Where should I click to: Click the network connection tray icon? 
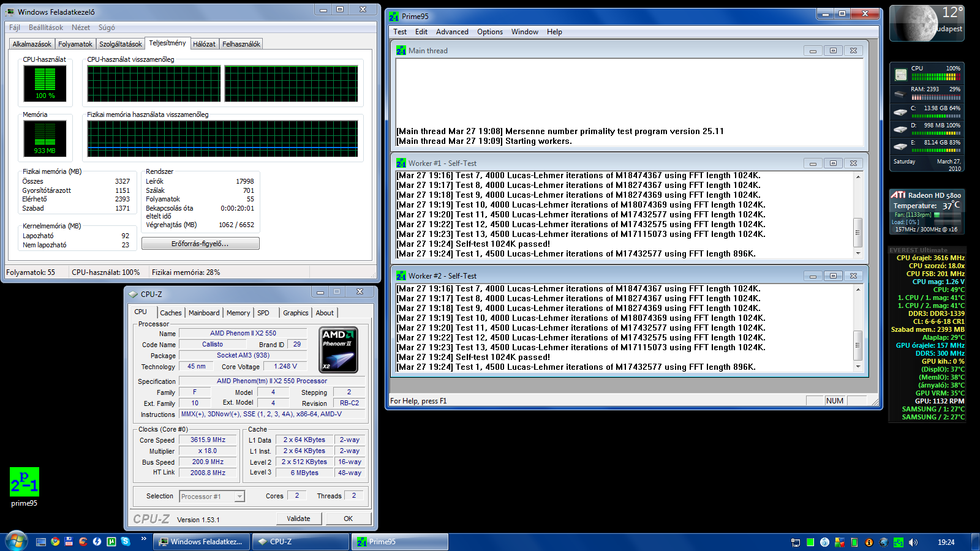click(796, 542)
